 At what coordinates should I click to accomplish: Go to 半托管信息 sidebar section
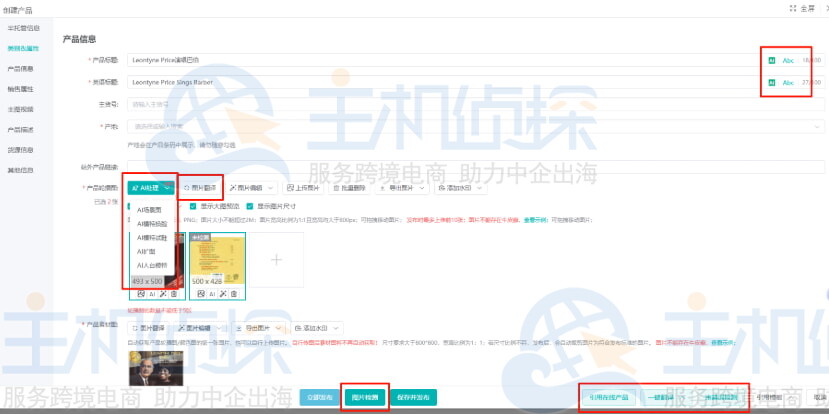click(x=23, y=28)
